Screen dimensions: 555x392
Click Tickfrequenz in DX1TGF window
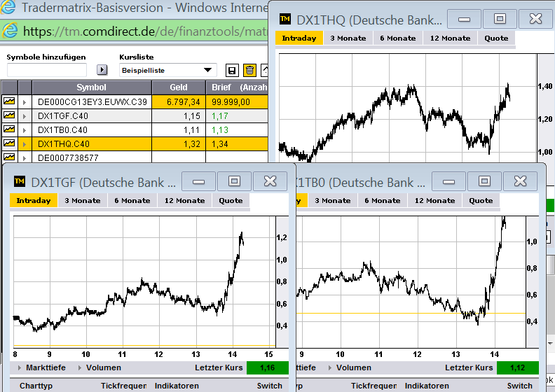pos(123,386)
